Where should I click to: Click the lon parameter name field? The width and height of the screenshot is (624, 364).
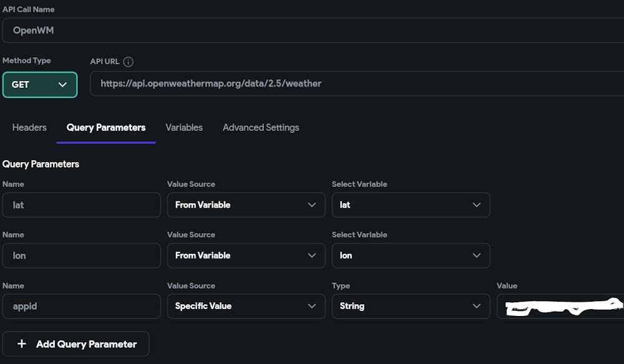[x=81, y=256]
